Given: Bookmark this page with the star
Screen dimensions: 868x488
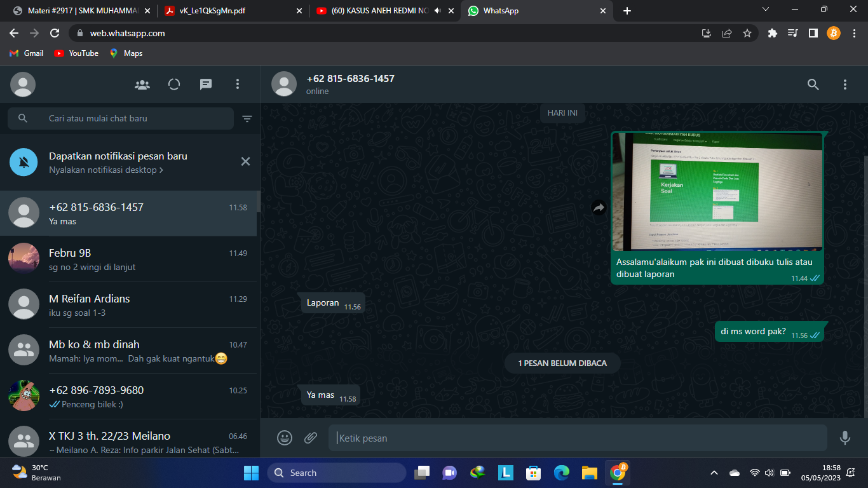Looking at the screenshot, I should click(747, 33).
